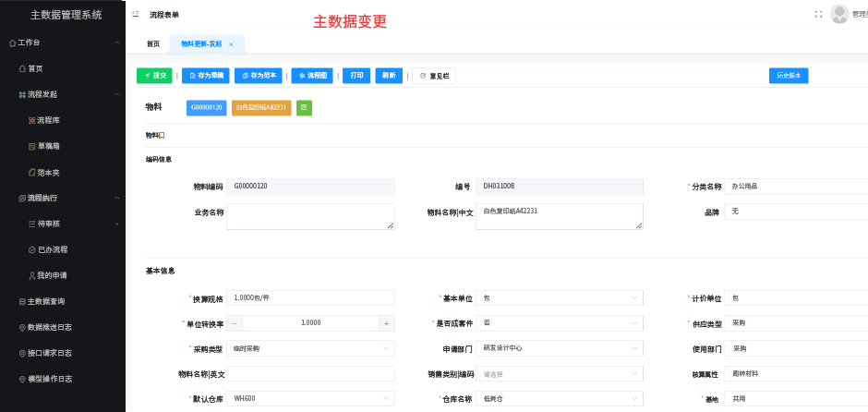
Task: Click the green 提交 button
Action: [154, 76]
